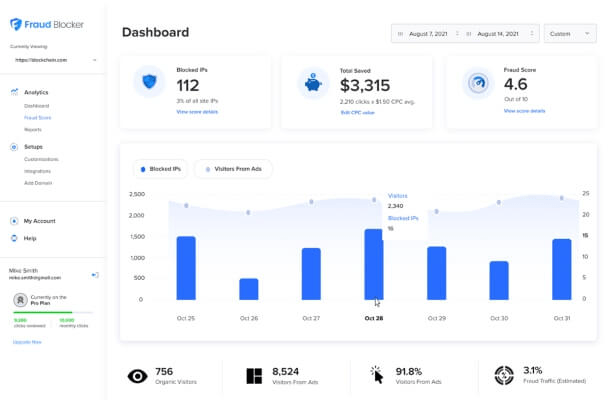The image size is (608, 400).
Task: Click Edit CPC value link
Action: pos(358,113)
